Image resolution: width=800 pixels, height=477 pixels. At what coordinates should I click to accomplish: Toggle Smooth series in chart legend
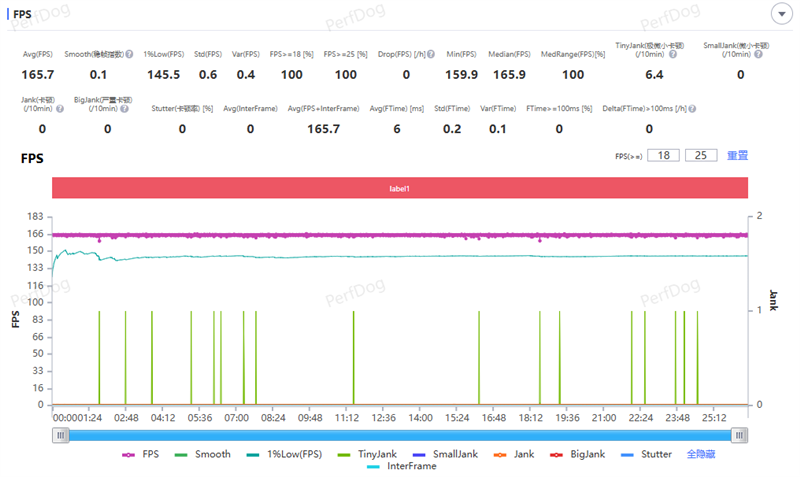[203, 454]
